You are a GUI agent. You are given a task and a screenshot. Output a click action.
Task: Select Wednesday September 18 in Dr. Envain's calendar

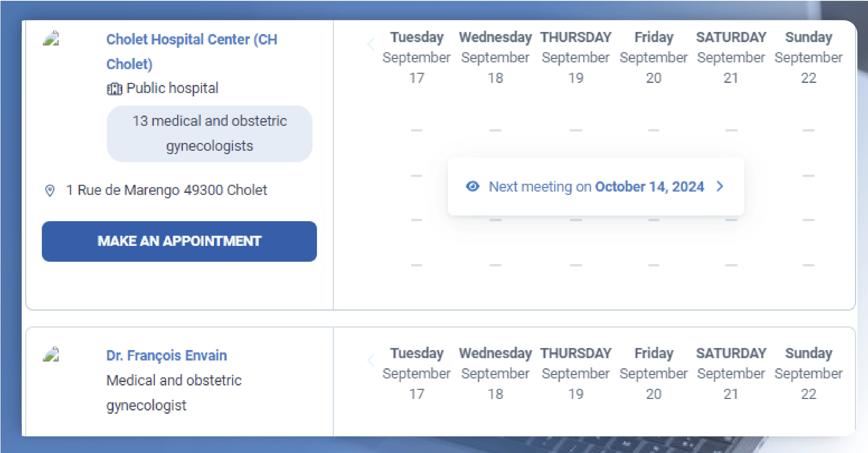pyautogui.click(x=495, y=373)
